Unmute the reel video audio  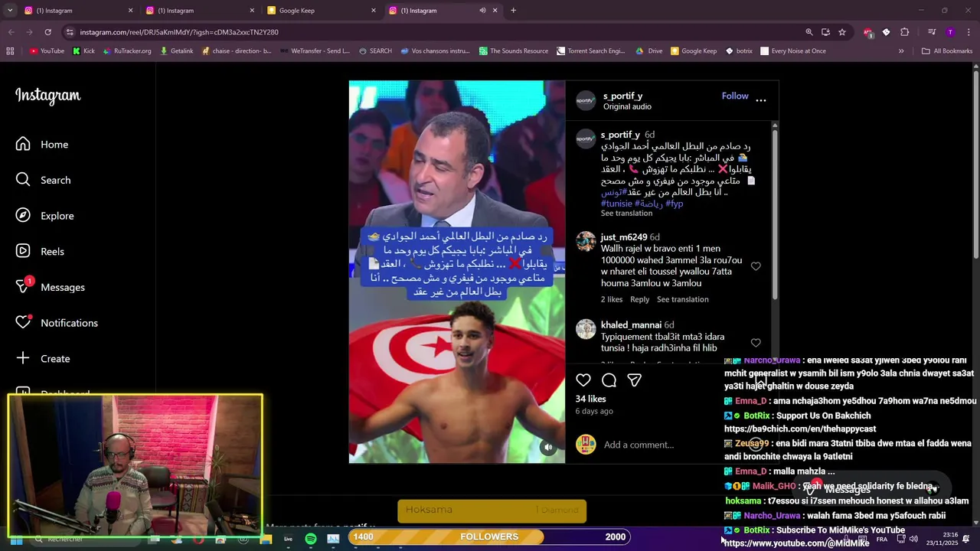[548, 448]
